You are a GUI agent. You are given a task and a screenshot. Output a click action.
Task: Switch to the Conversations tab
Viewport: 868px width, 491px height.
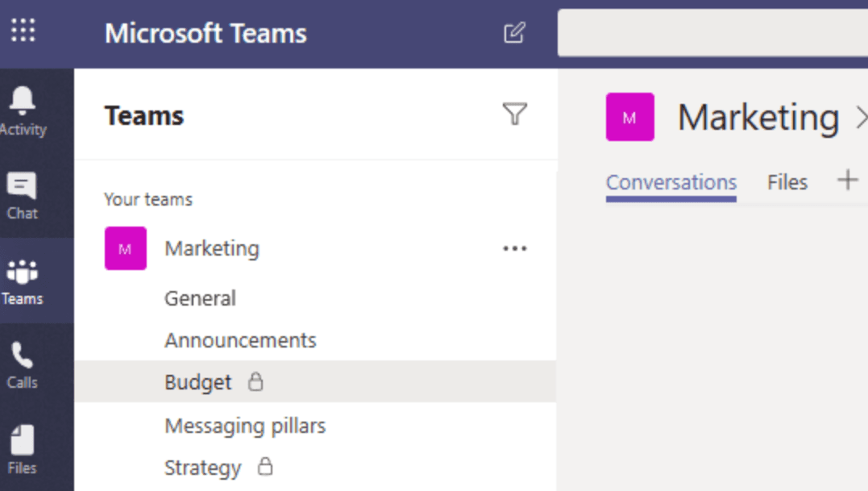[671, 183]
